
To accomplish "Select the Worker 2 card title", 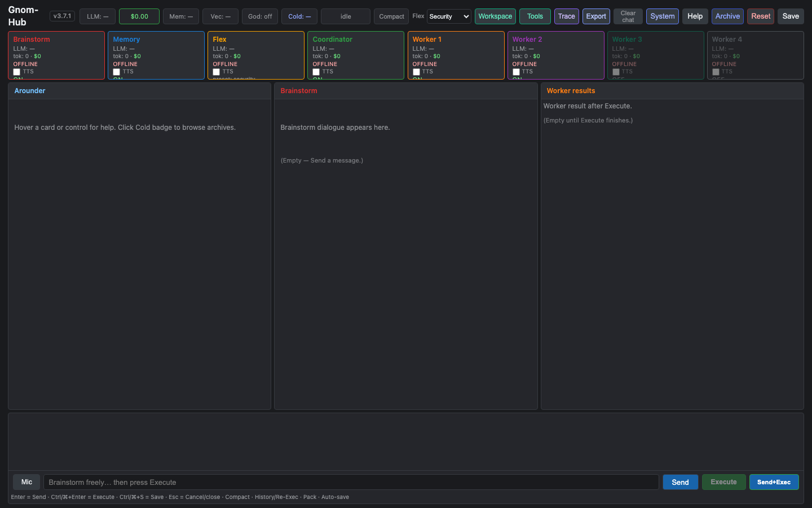I will [527, 40].
